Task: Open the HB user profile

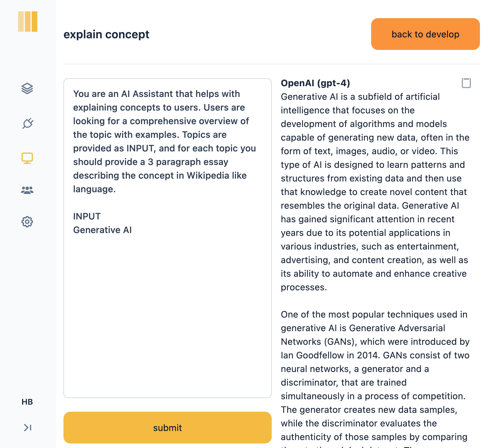Action: click(27, 402)
